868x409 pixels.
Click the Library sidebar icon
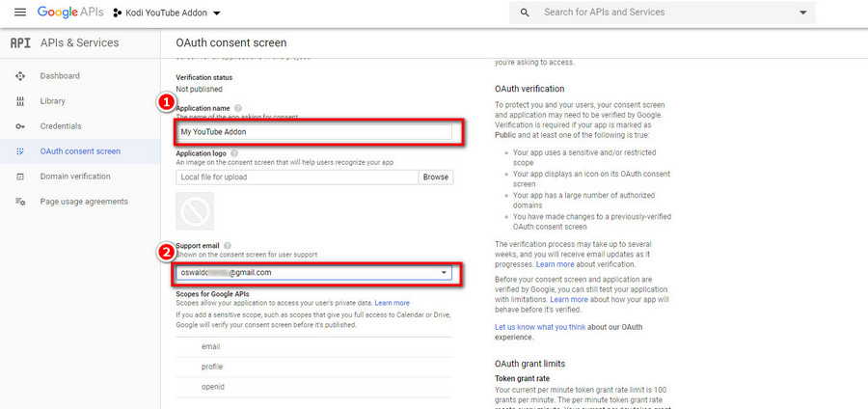click(x=20, y=101)
